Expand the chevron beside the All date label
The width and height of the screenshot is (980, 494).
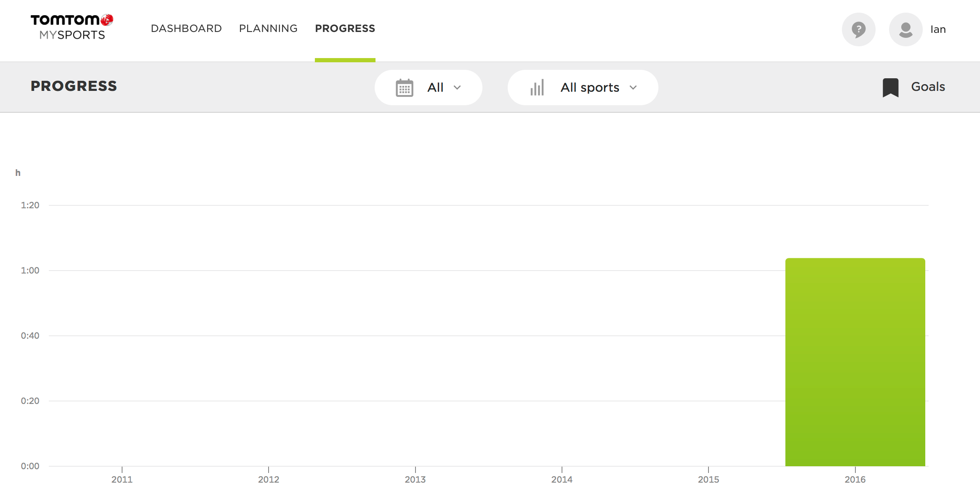[457, 88]
